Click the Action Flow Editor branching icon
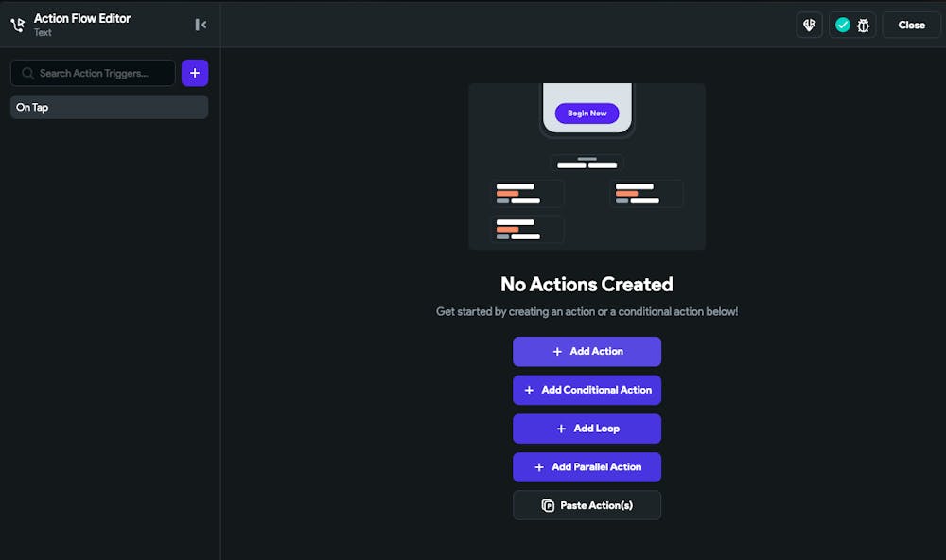Image resolution: width=946 pixels, height=560 pixels. click(17, 25)
